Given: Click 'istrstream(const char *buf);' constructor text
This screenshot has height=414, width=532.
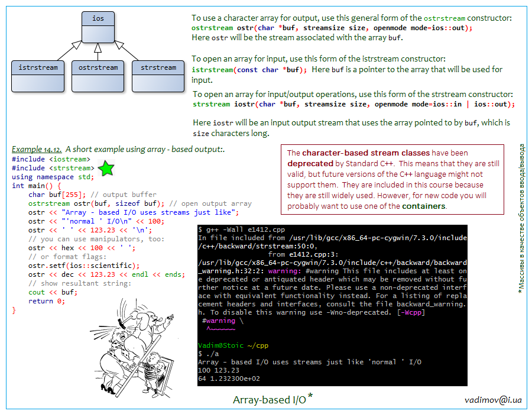Looking at the screenshot, I should coord(249,70).
